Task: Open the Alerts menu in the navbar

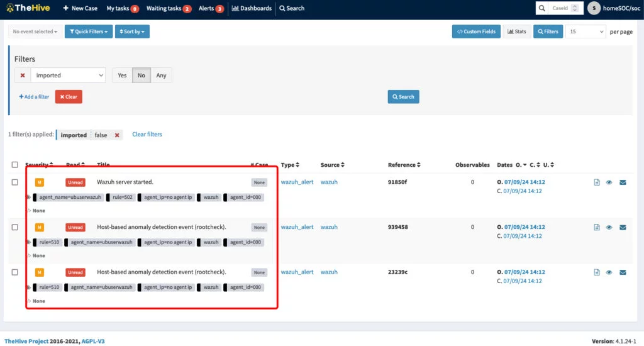Action: click(211, 8)
